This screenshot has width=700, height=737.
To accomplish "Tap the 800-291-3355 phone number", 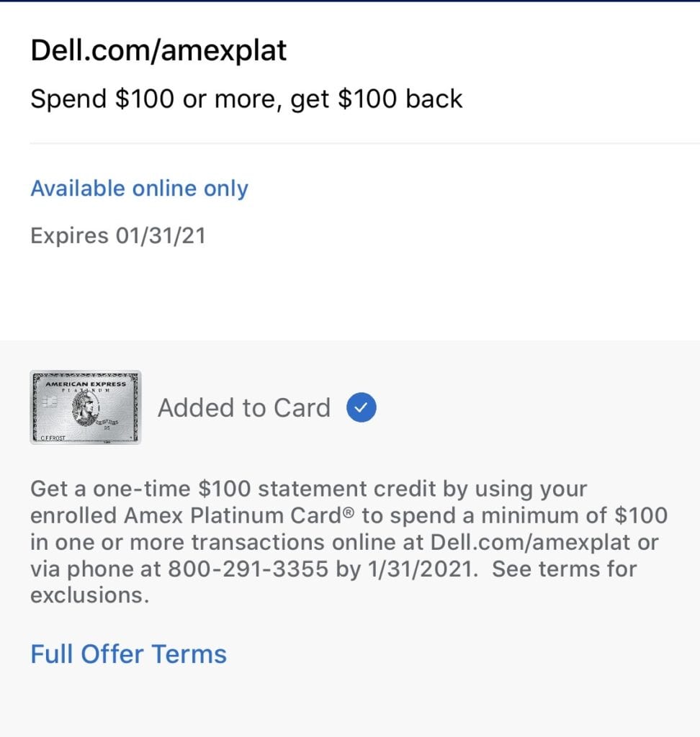I will pos(248,569).
